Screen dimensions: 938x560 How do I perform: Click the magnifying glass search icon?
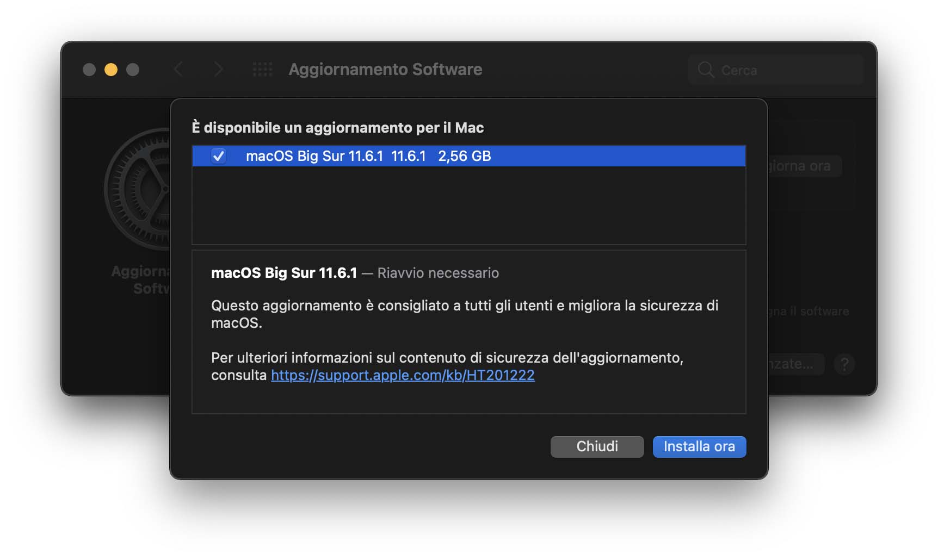[706, 70]
